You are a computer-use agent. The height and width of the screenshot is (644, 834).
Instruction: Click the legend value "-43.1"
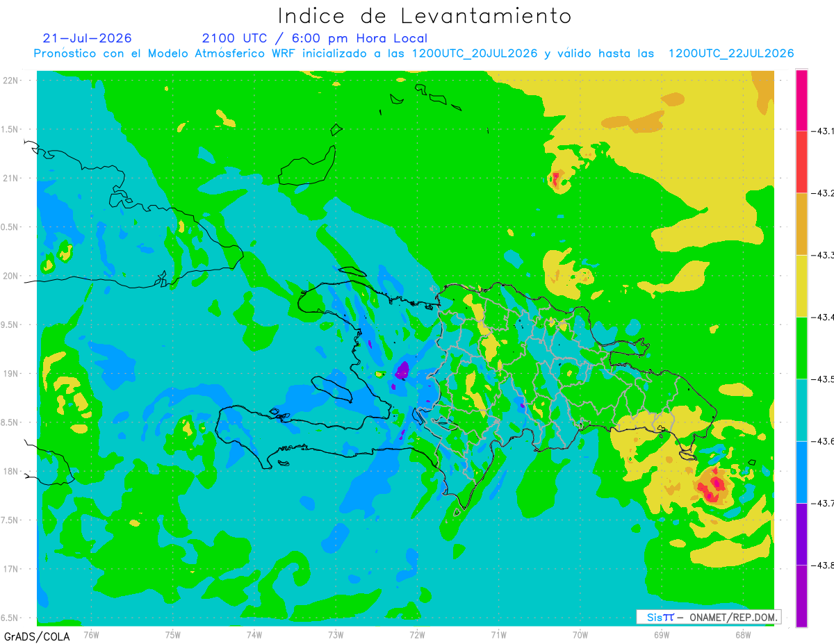coord(823,131)
